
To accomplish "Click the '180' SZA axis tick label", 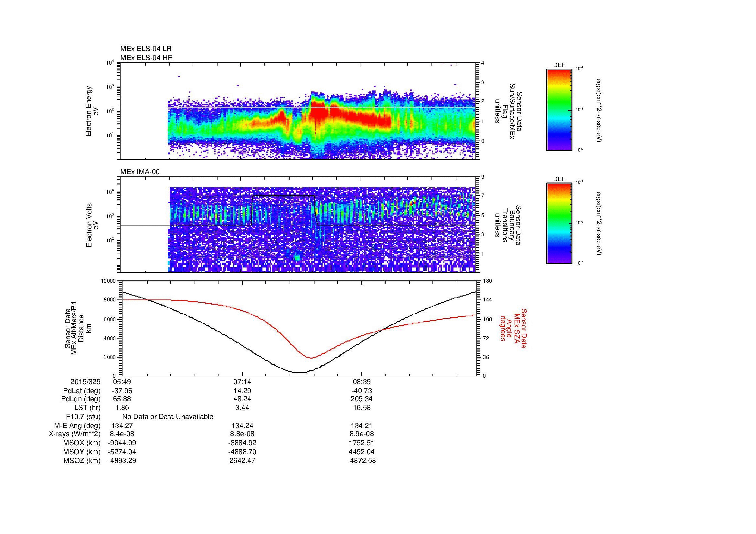I will (487, 281).
